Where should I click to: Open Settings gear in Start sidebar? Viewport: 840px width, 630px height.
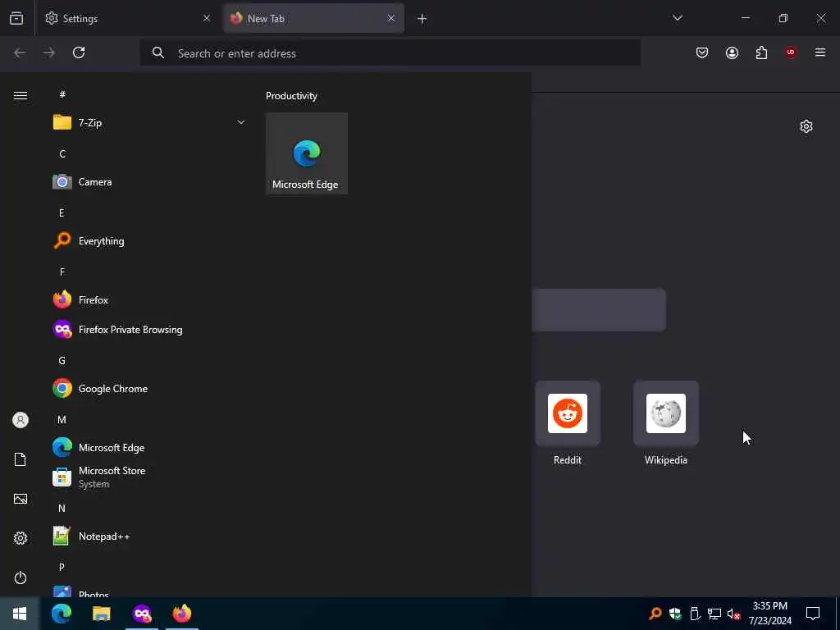point(21,538)
